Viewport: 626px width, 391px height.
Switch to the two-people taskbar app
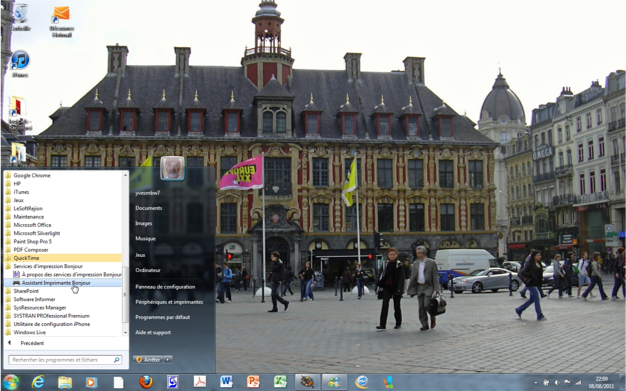click(334, 382)
